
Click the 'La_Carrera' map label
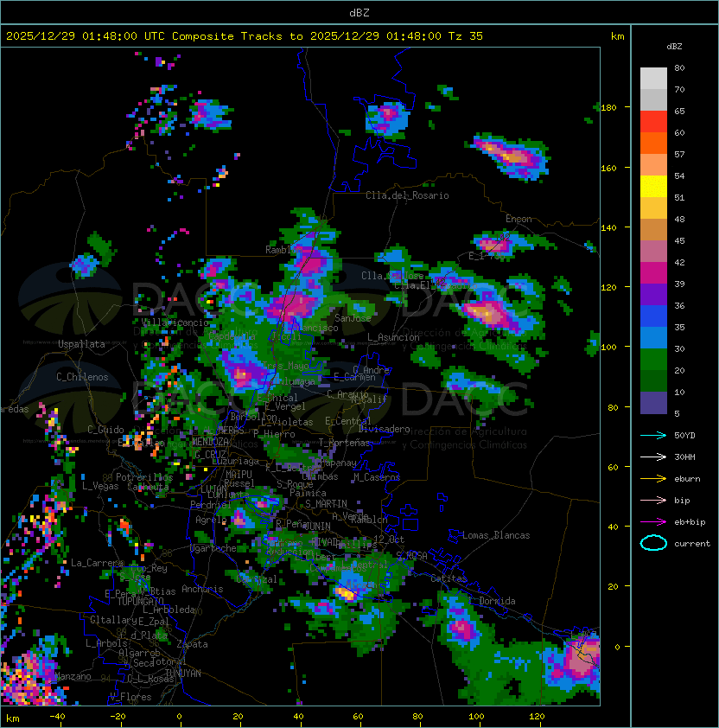(x=97, y=563)
